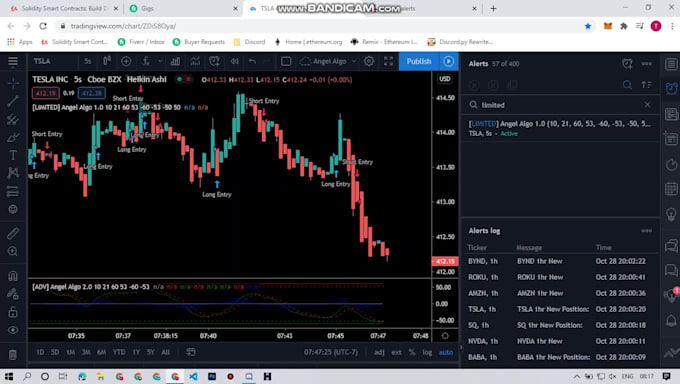Screen dimensions: 680x384
Task: Click the alerts search field with 'limited'
Action: click(x=560, y=105)
